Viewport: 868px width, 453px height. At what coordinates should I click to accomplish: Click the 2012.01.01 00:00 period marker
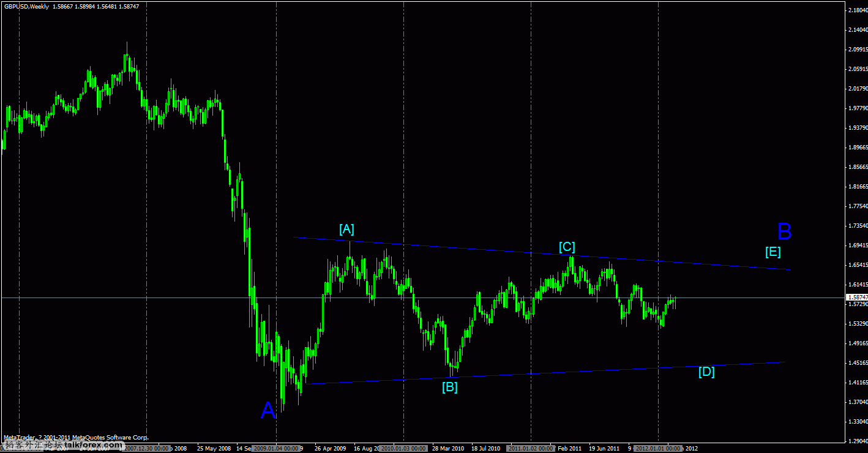[658, 448]
